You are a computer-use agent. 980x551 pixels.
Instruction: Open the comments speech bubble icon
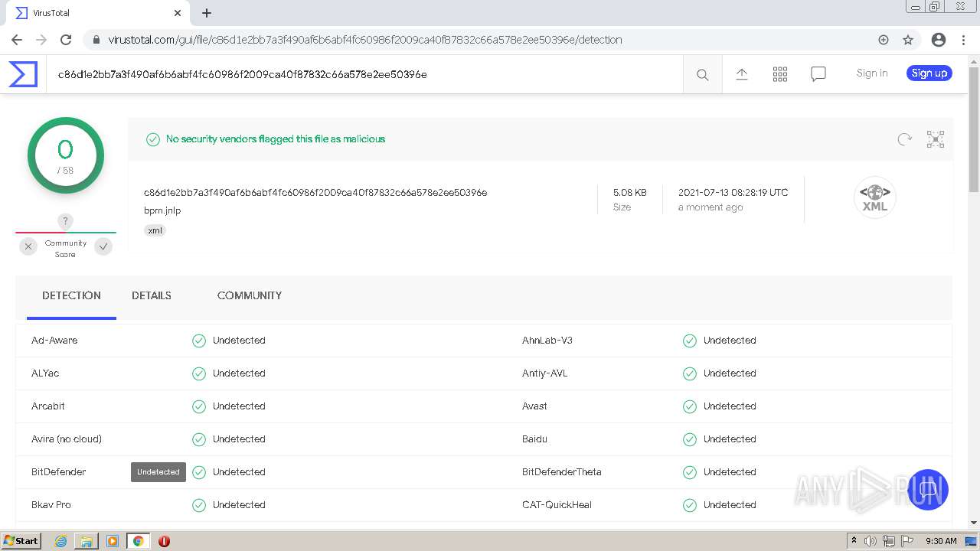pyautogui.click(x=818, y=74)
